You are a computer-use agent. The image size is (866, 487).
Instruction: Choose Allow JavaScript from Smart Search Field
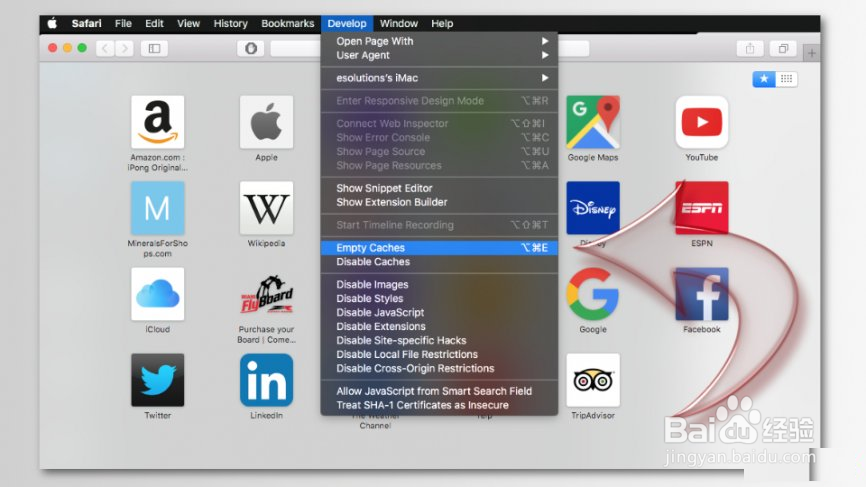tap(439, 391)
